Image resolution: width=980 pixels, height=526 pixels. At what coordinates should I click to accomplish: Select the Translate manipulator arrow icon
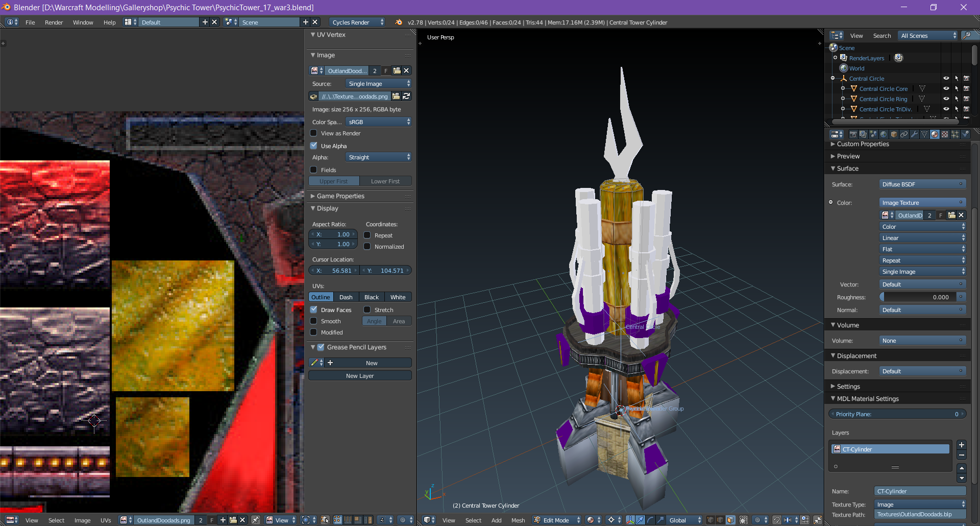tap(640, 520)
